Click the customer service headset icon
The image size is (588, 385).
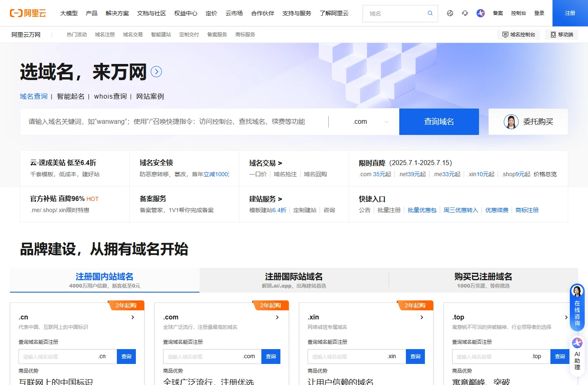(465, 13)
